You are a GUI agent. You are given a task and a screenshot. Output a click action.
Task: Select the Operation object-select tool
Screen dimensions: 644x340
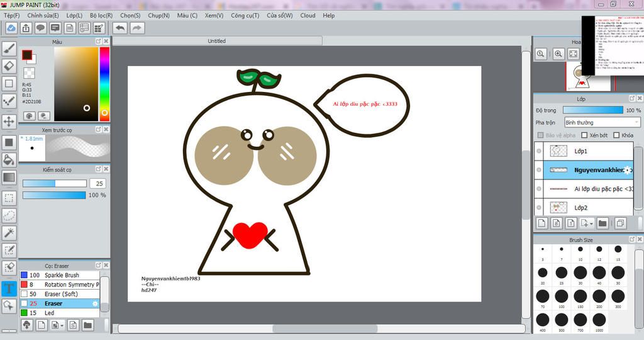point(9,305)
